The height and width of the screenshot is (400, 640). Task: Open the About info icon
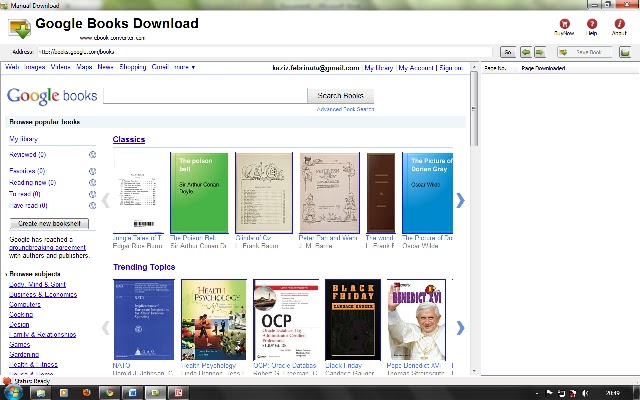click(619, 24)
